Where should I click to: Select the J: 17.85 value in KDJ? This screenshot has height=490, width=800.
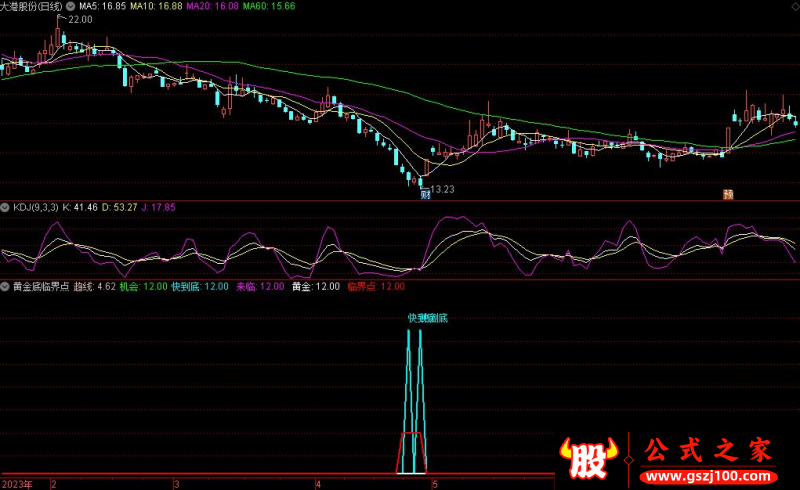pyautogui.click(x=158, y=207)
